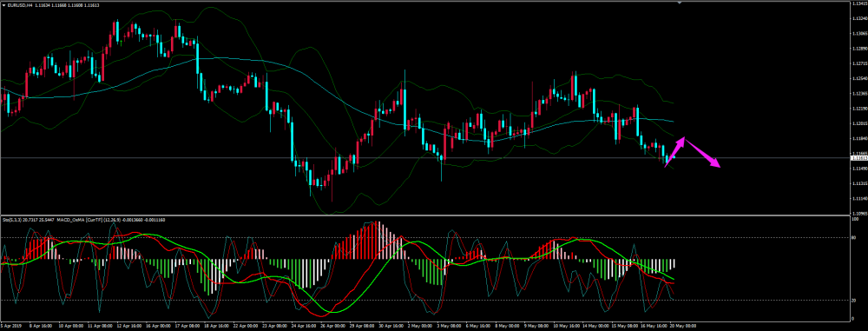The width and height of the screenshot is (868, 331).
Task: Click the 20 level on stochastic scale
Action: point(854,300)
